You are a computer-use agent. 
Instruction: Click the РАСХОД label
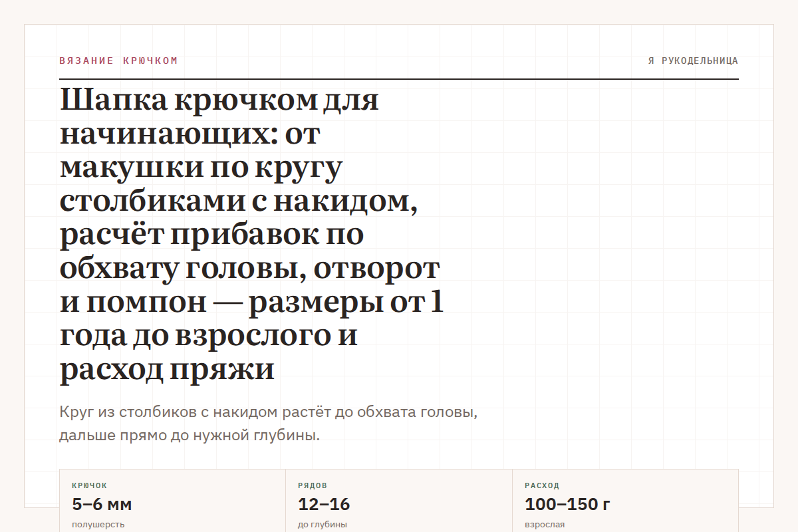[x=542, y=485]
